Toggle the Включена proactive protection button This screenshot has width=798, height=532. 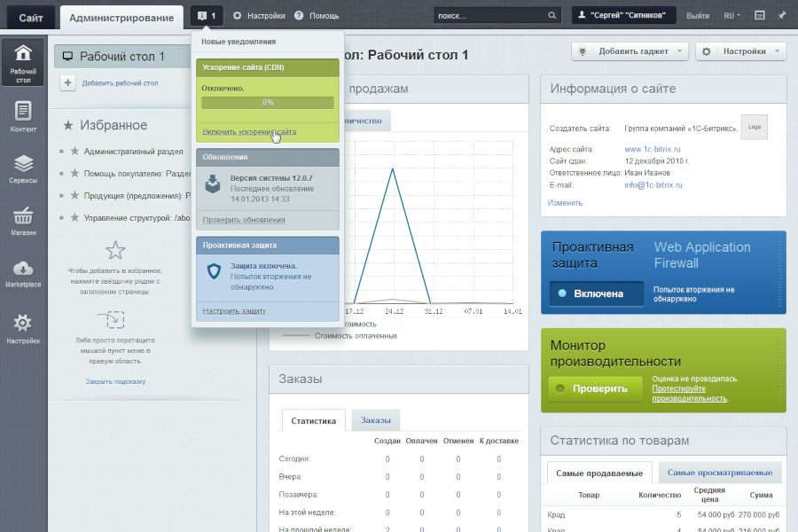[x=596, y=293]
